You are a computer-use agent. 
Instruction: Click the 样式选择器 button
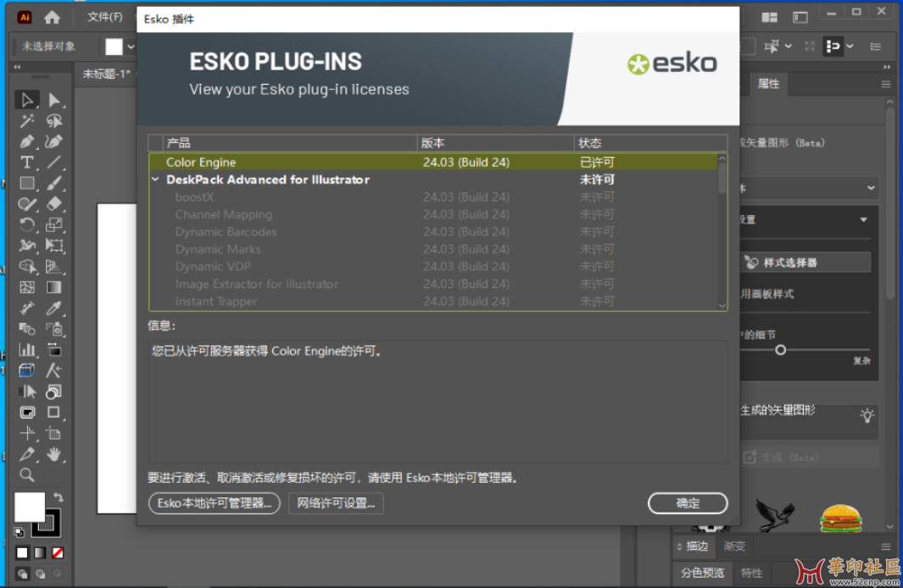pyautogui.click(x=805, y=263)
